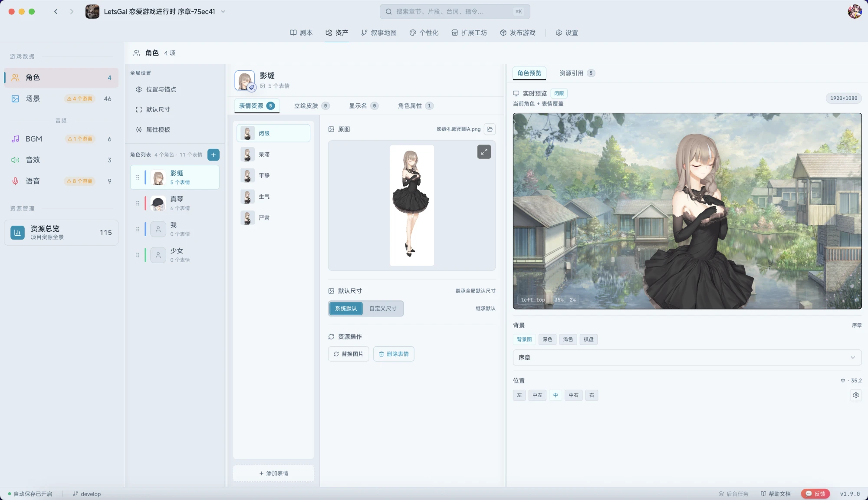Click the 影缝 header avatar
Image resolution: width=868 pixels, height=500 pixels.
pos(245,80)
